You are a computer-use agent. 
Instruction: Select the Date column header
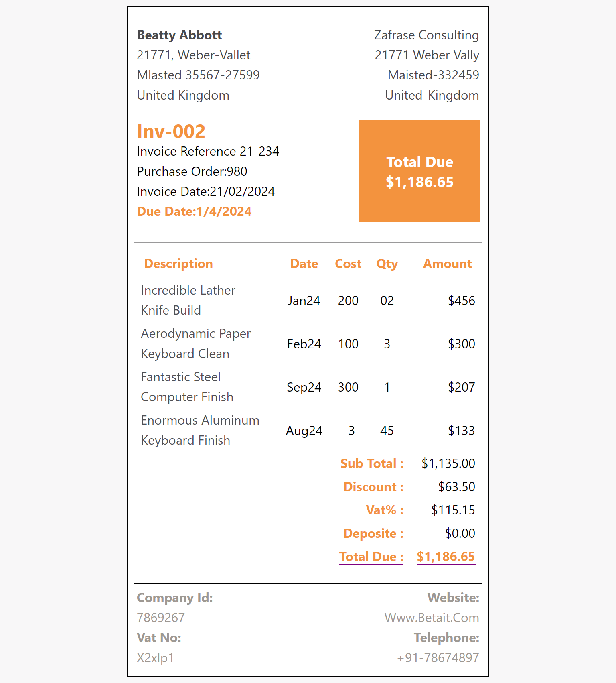[x=304, y=264]
